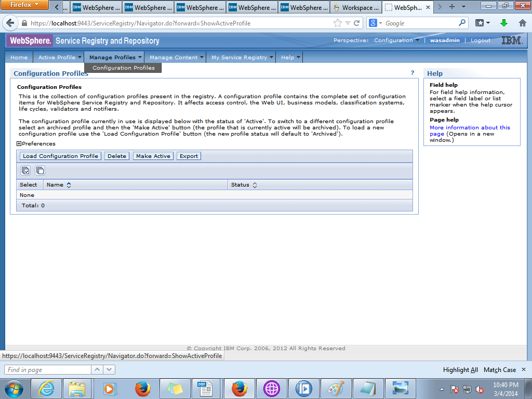Image resolution: width=532 pixels, height=399 pixels.
Task: Find next match down arrow
Action: click(x=109, y=369)
